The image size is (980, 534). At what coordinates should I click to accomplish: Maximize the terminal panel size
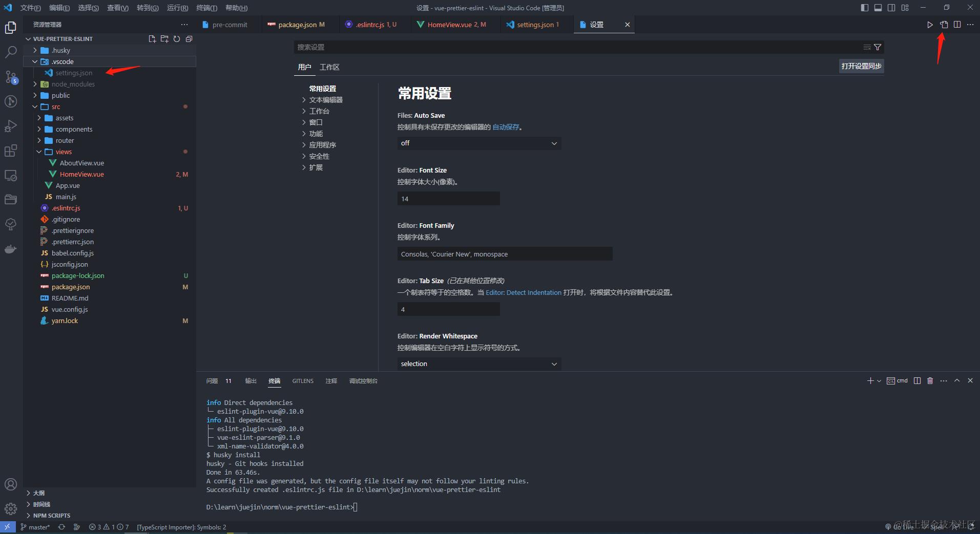[957, 381]
